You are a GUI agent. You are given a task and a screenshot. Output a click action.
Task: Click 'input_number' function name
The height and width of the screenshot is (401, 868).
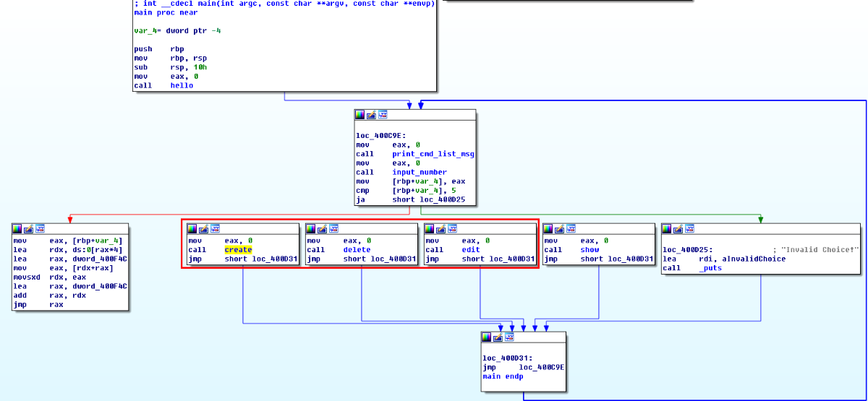(420, 172)
